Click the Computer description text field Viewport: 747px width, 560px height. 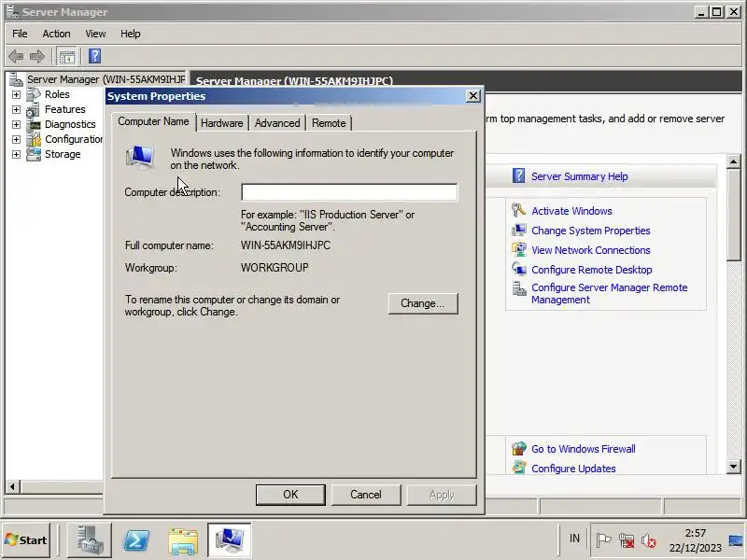click(349, 192)
